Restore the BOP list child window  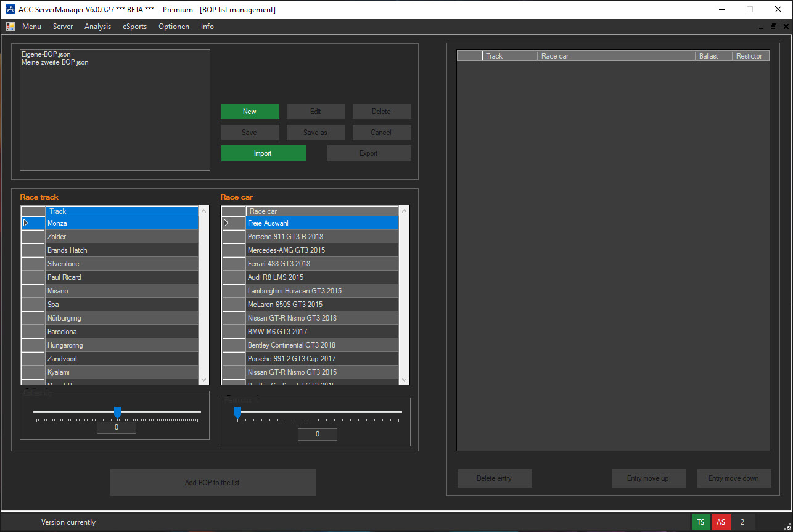(773, 27)
